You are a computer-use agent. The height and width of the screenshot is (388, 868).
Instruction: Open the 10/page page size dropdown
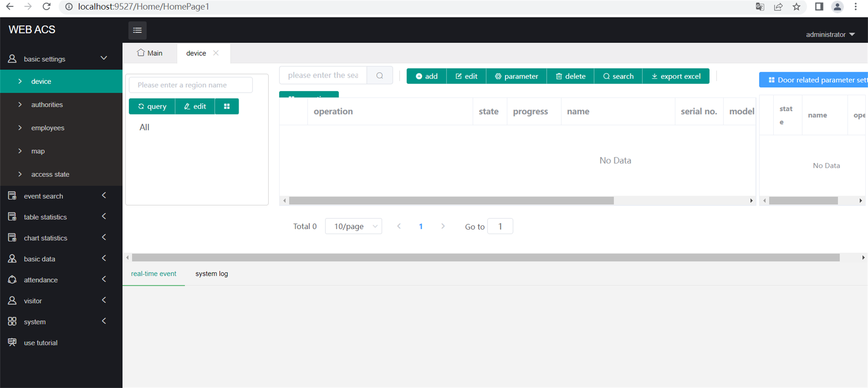(353, 226)
